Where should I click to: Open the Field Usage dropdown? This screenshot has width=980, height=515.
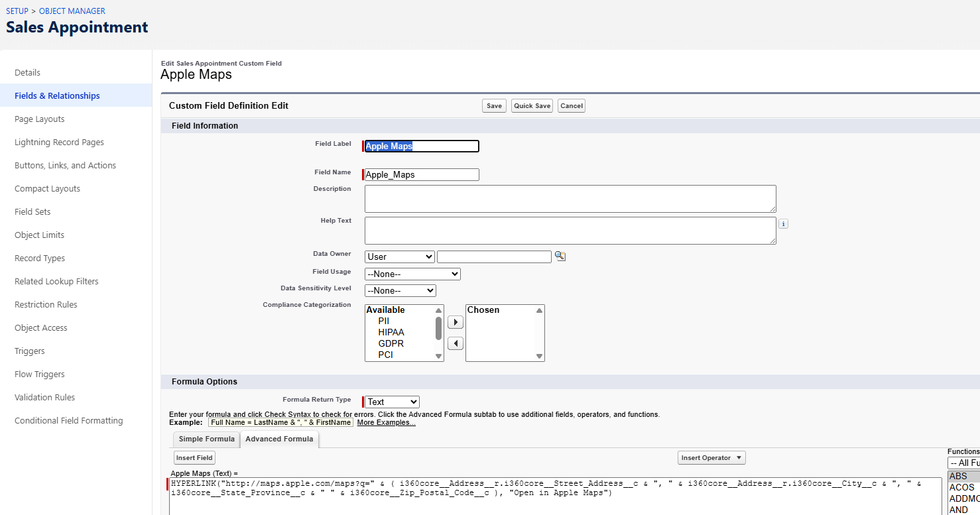click(x=412, y=274)
